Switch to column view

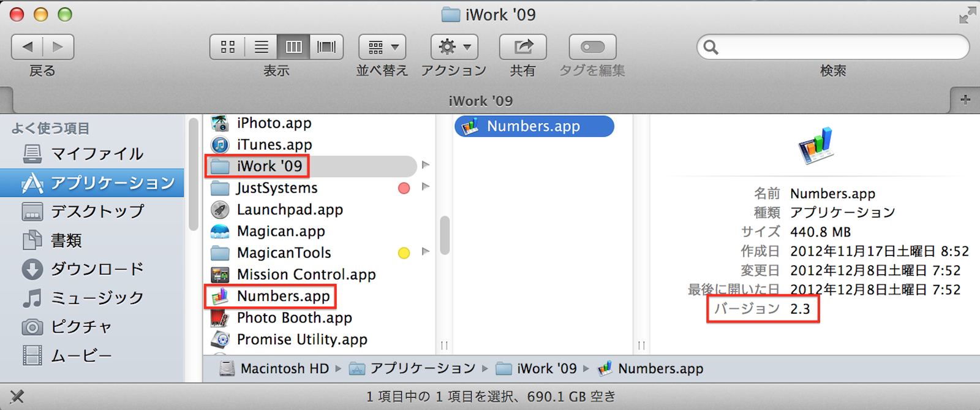pyautogui.click(x=293, y=47)
